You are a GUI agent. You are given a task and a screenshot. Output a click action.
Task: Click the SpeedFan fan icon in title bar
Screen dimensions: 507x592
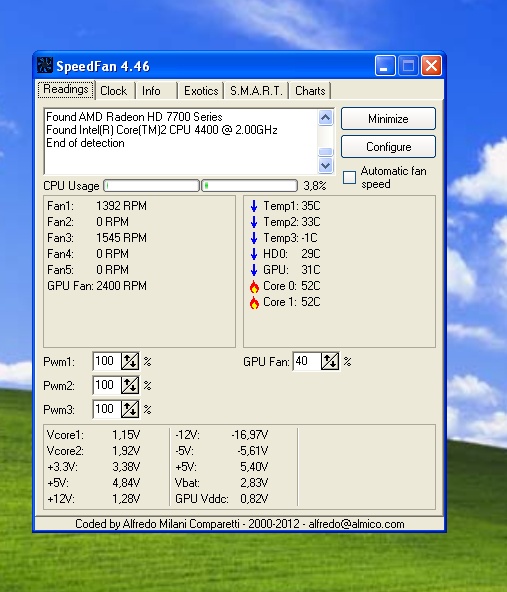click(x=45, y=65)
